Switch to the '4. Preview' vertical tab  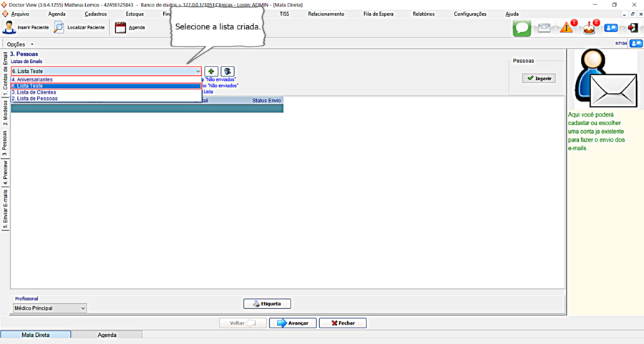coord(5,172)
